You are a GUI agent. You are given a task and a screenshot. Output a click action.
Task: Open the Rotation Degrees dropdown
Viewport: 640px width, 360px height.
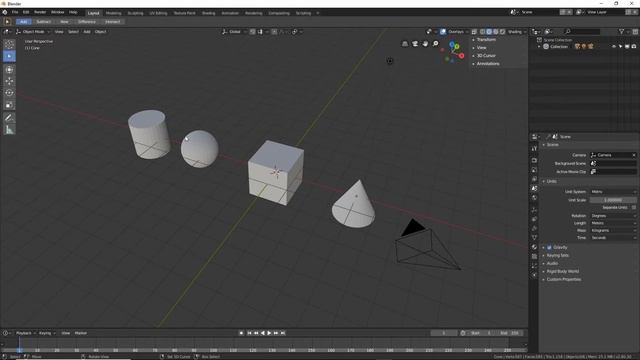coord(613,216)
